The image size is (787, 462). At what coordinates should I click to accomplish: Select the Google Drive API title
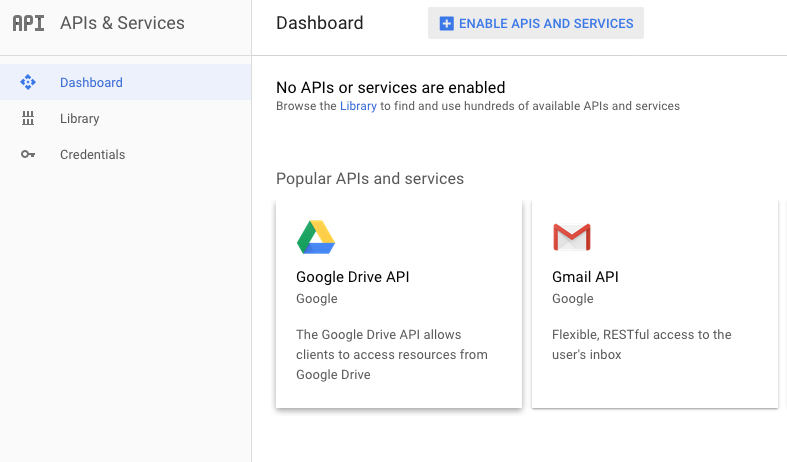tap(352, 277)
